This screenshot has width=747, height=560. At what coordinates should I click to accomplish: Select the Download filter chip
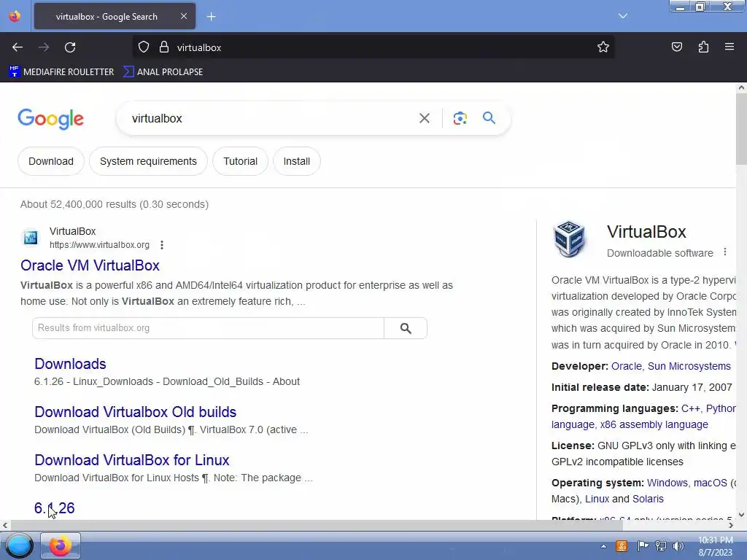point(51,161)
